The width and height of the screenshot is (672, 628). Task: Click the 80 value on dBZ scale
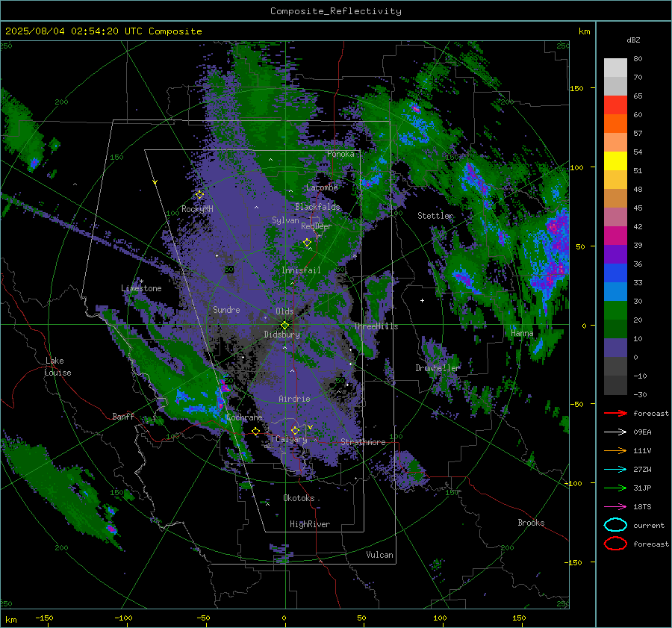[638, 59]
